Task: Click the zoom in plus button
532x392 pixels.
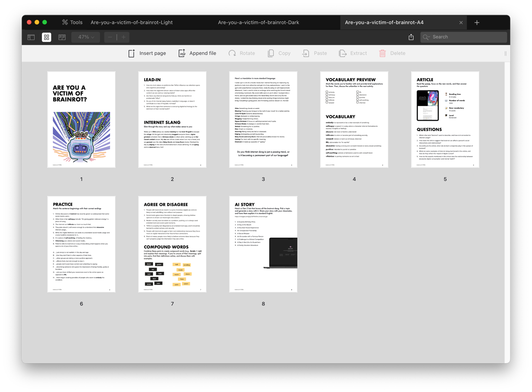Action: click(123, 37)
